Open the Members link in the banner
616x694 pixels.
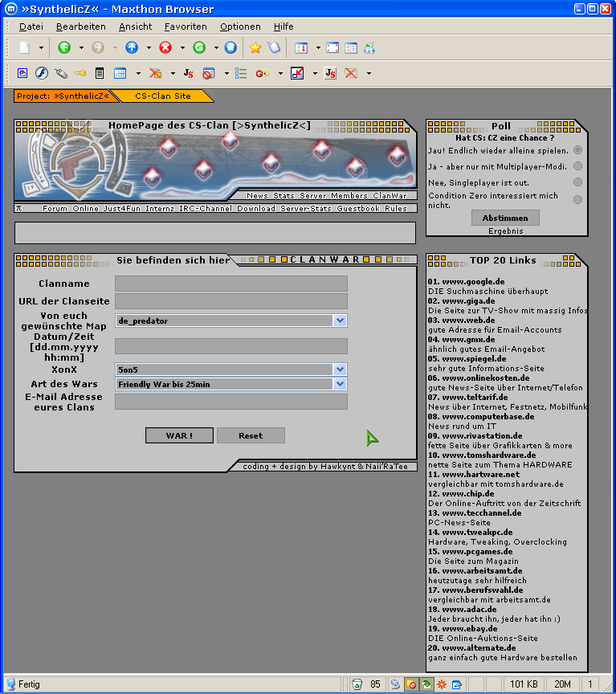coord(349,196)
